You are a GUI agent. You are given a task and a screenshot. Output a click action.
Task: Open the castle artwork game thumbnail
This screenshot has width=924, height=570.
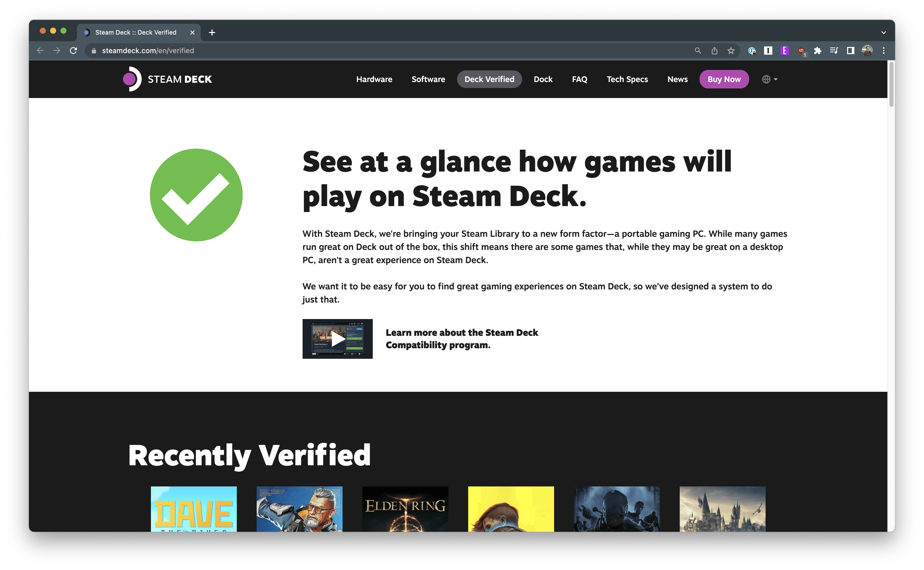click(x=722, y=509)
